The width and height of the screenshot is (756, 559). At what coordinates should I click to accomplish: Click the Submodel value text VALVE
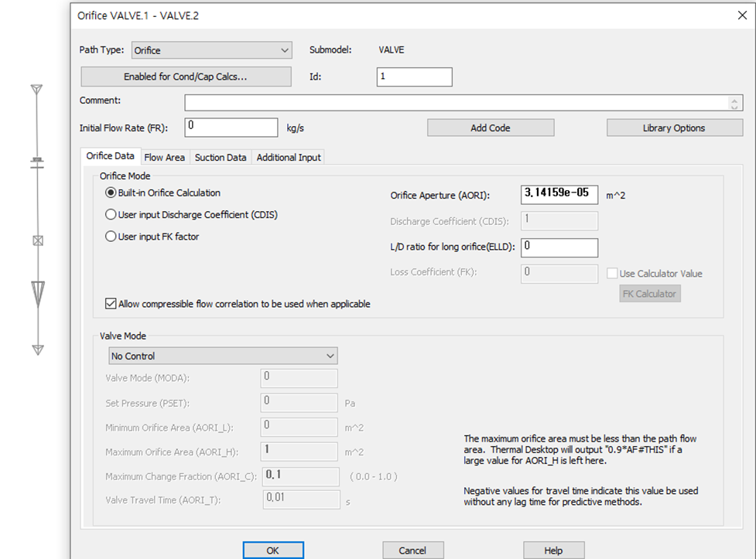click(392, 50)
